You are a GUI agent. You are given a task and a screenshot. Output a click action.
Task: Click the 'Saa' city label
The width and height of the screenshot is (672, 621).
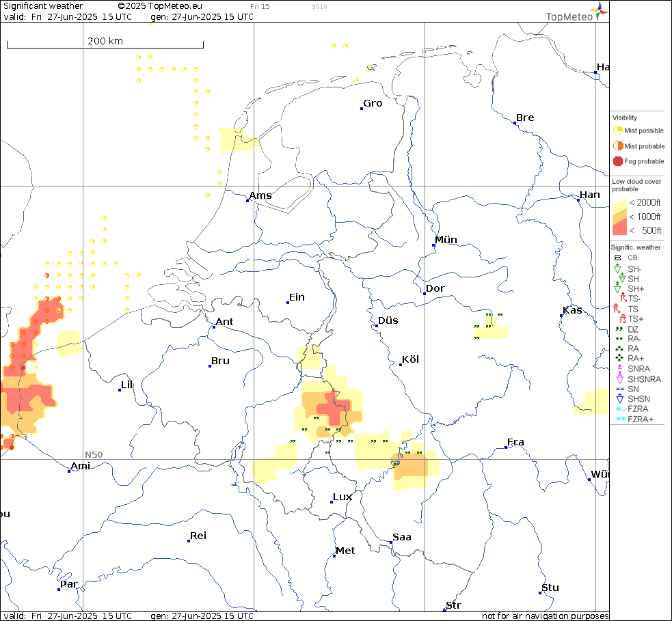tap(401, 537)
